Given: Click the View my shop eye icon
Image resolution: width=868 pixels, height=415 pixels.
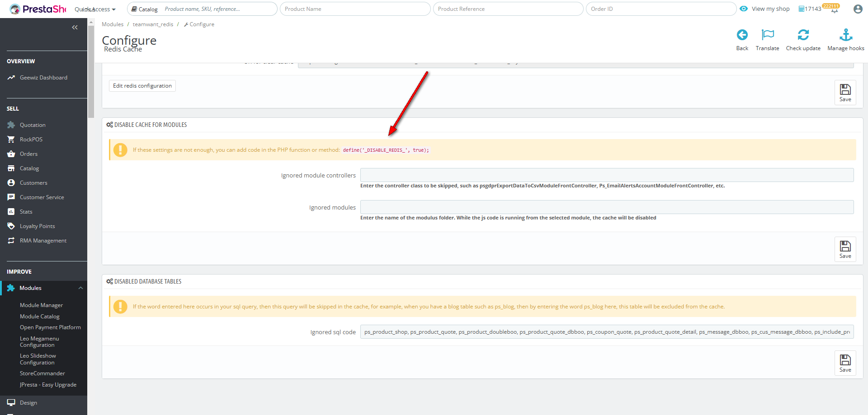Looking at the screenshot, I should tap(744, 9).
